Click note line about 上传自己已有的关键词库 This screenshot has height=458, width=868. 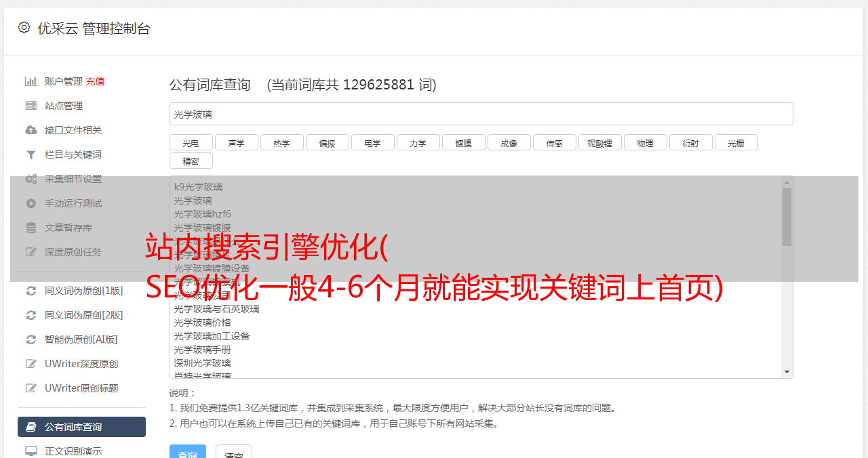click(334, 424)
